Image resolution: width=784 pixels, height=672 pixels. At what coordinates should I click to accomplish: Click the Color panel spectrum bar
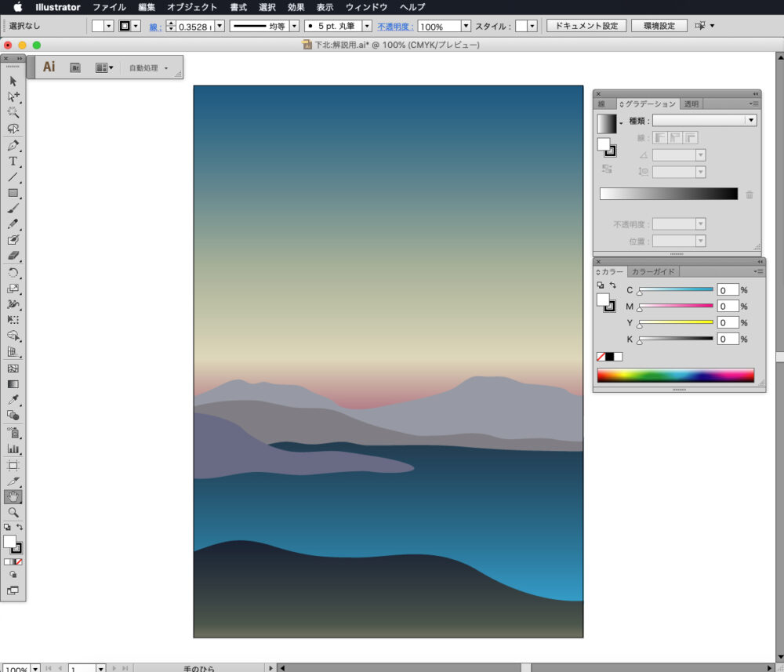[x=675, y=376]
